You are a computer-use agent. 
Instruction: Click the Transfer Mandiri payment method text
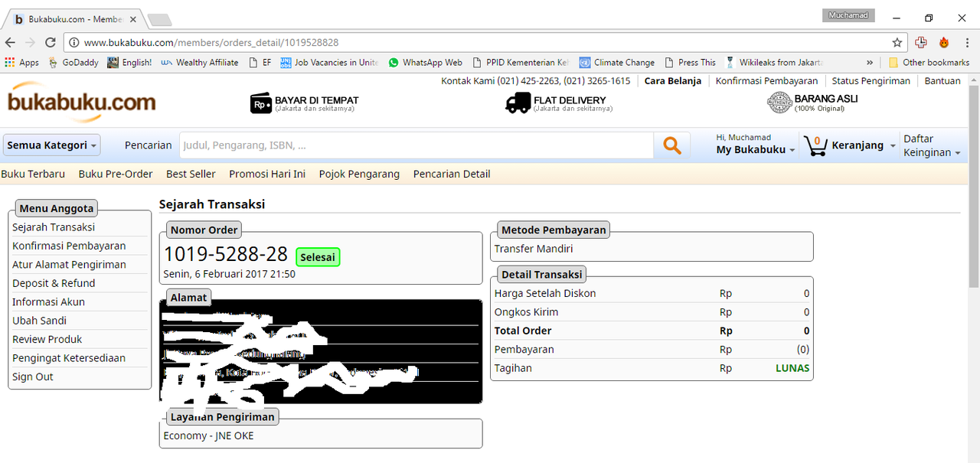[x=534, y=249]
